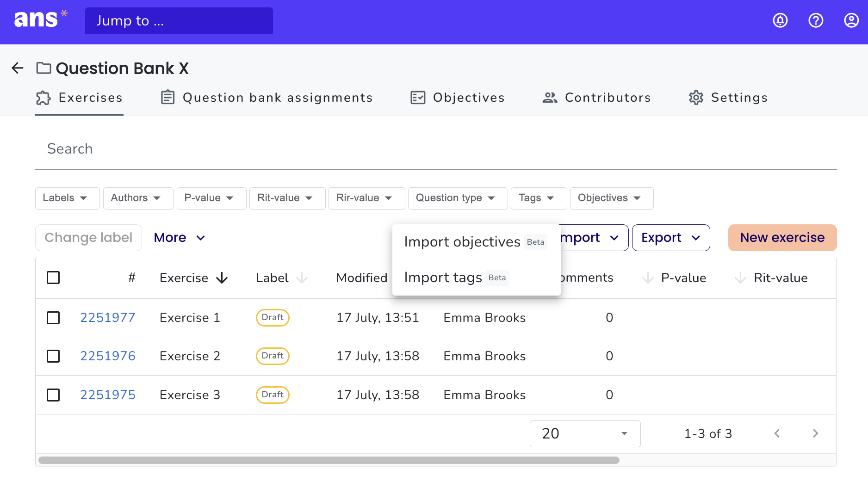Click Exercise 3 name cell
This screenshot has height=494, width=868.
click(x=190, y=395)
